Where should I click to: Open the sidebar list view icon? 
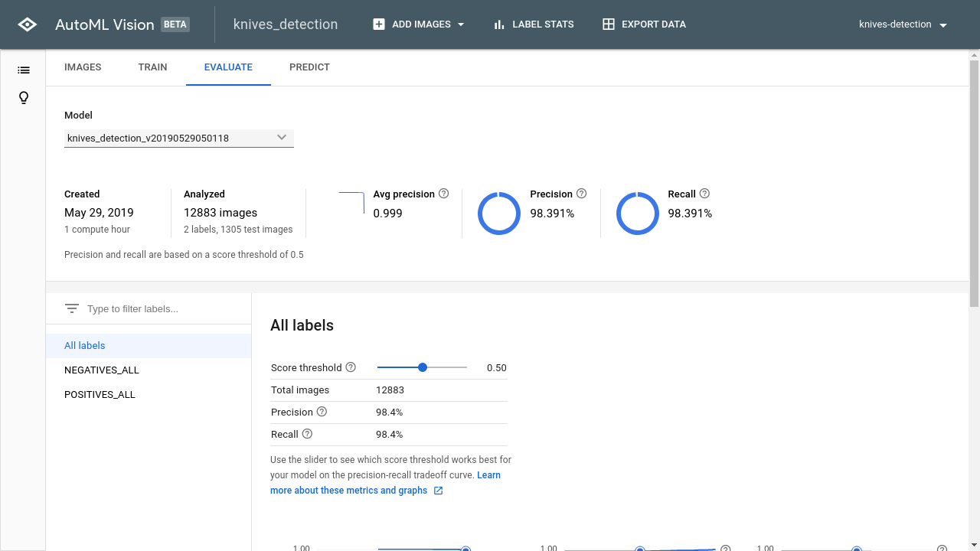click(24, 70)
